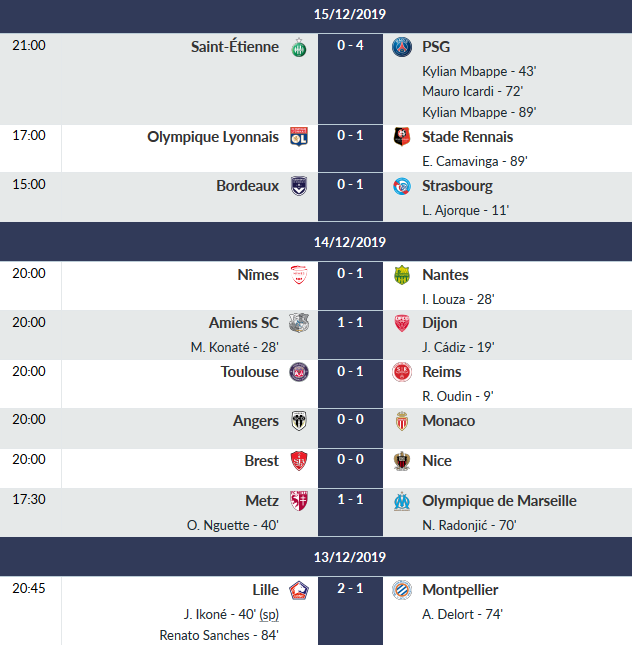Click the Nantes club crest
This screenshot has width=632, height=645.
(402, 276)
